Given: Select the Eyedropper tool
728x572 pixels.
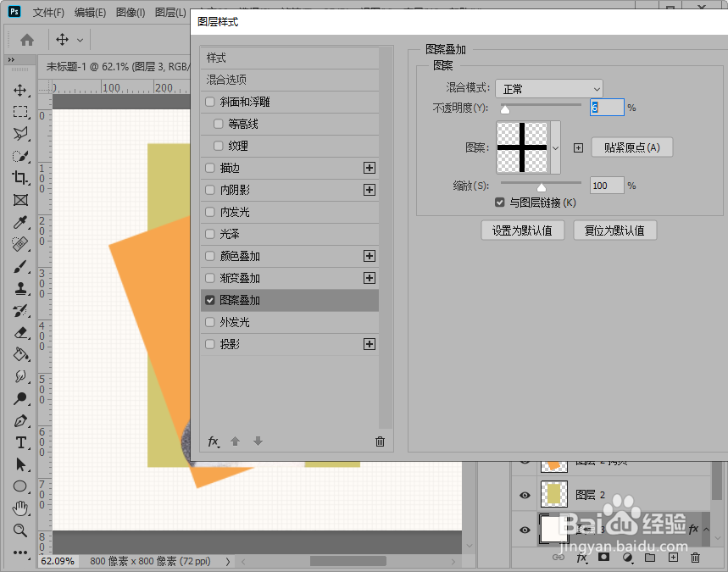Looking at the screenshot, I should click(20, 222).
